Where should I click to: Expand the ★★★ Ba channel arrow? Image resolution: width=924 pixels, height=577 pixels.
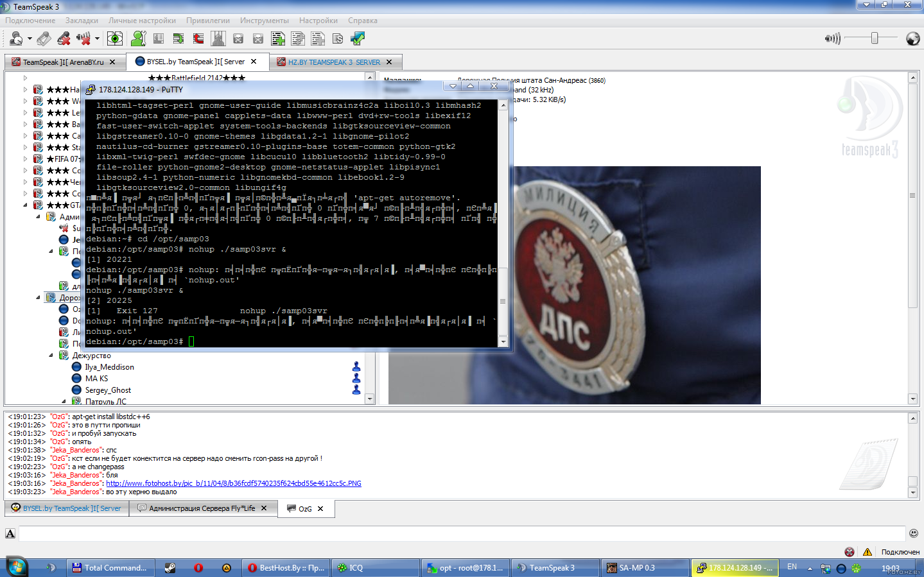tap(26, 124)
